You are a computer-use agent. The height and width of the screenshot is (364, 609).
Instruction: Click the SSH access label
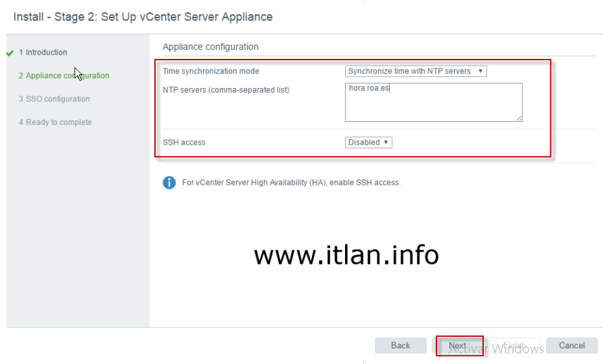pos(184,142)
